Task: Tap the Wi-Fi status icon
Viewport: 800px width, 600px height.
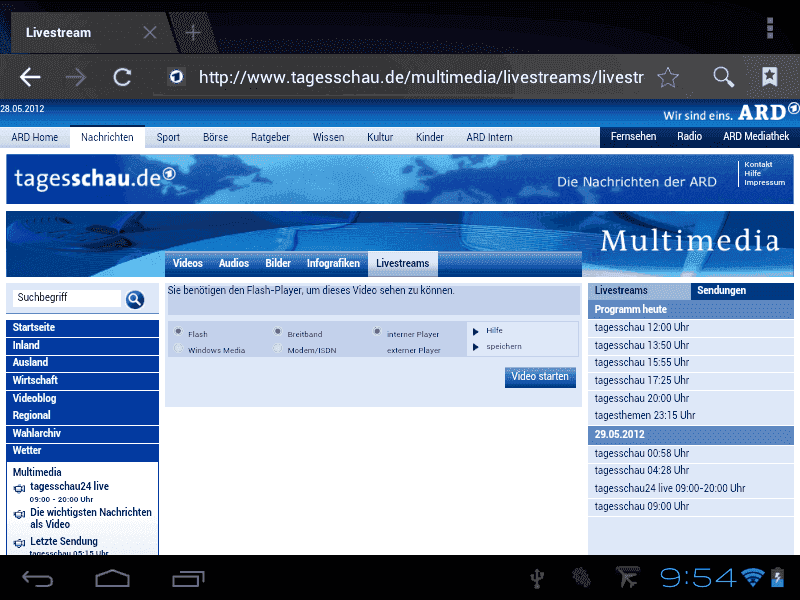Action: 753,577
